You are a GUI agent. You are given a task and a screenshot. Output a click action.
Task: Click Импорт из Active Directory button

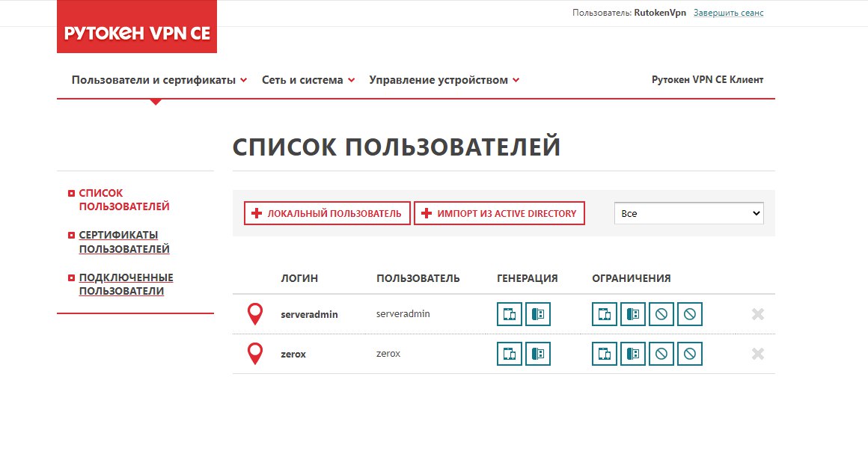tap(499, 214)
